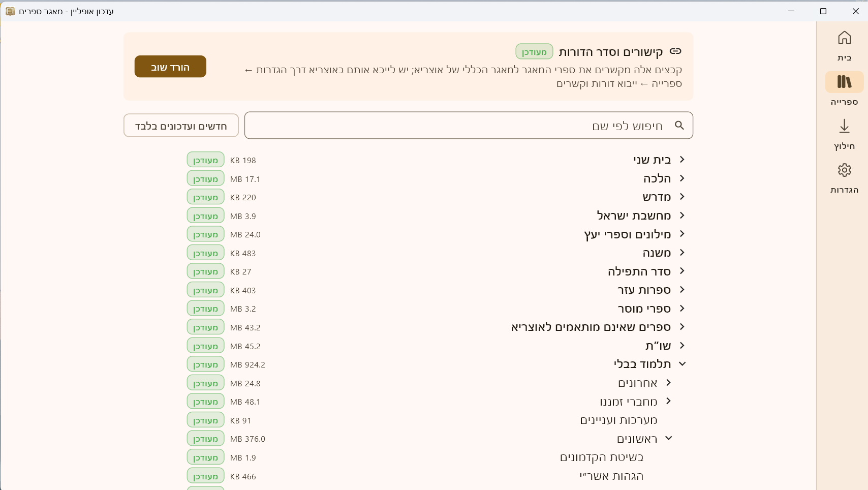868x490 pixels.
Task: Focus the חיפוש לפי שם search field
Action: (x=469, y=126)
